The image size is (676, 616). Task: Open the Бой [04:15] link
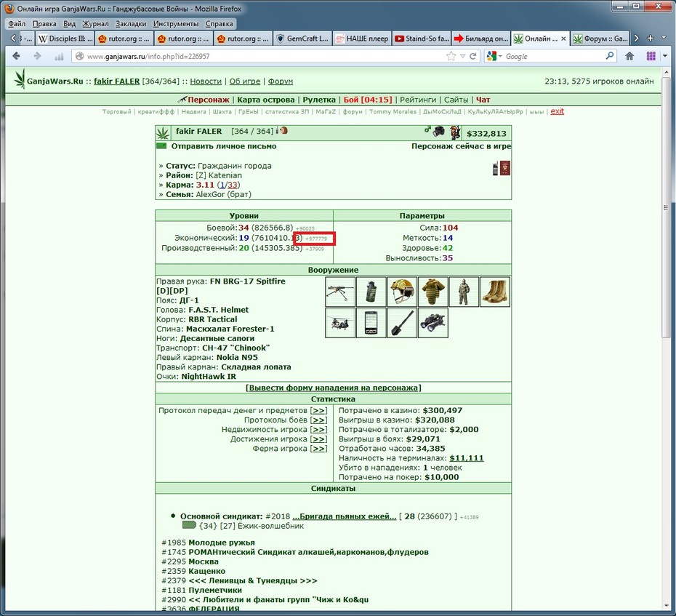[367, 100]
